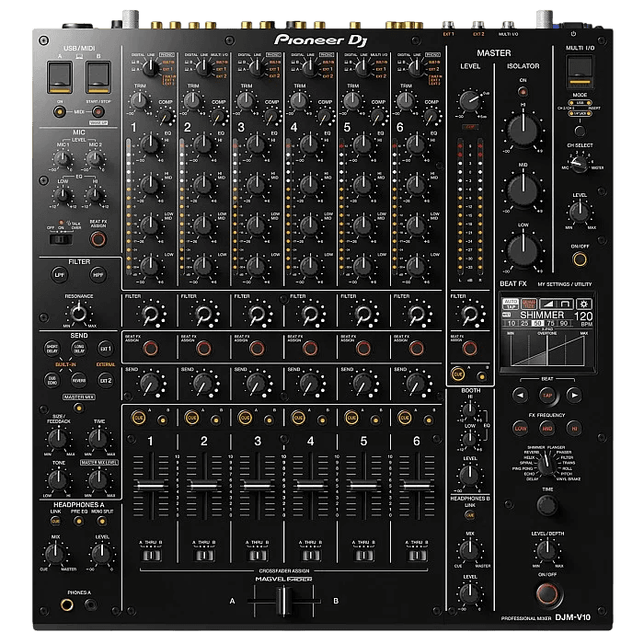The height and width of the screenshot is (644, 644).
Task: Flip channel 1 crossfader assign switch
Action: pyautogui.click(x=152, y=556)
